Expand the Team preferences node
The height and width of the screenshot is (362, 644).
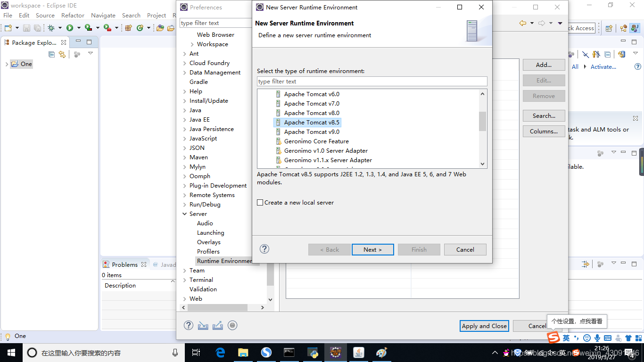[185, 271]
